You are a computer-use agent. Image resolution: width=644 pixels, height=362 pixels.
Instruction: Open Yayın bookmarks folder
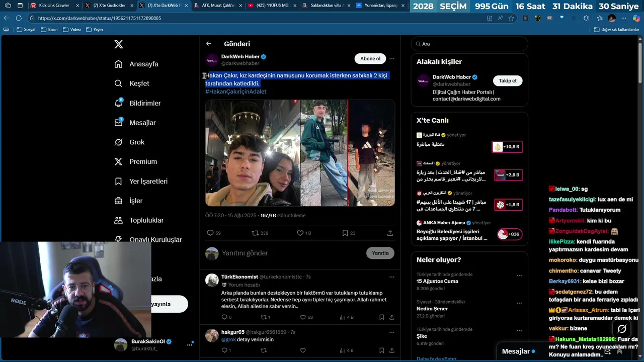[x=94, y=30]
